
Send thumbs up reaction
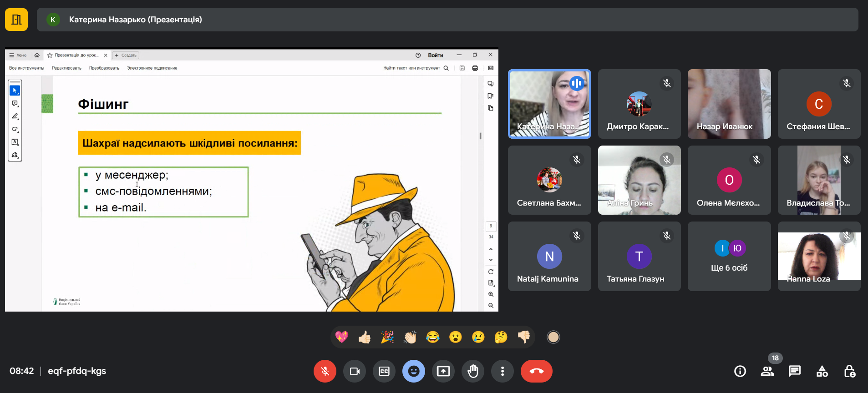[x=364, y=337]
